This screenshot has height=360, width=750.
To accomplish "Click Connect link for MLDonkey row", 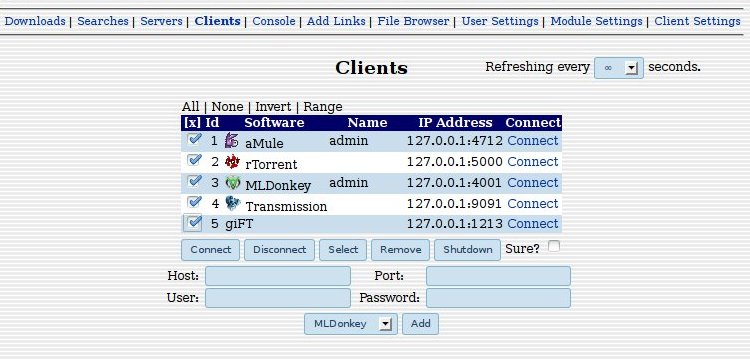I will [532, 183].
